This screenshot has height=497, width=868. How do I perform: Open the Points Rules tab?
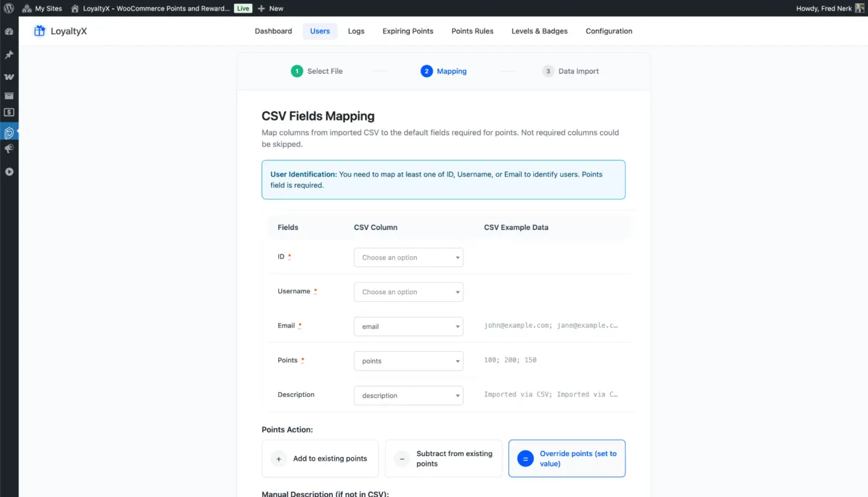point(472,31)
